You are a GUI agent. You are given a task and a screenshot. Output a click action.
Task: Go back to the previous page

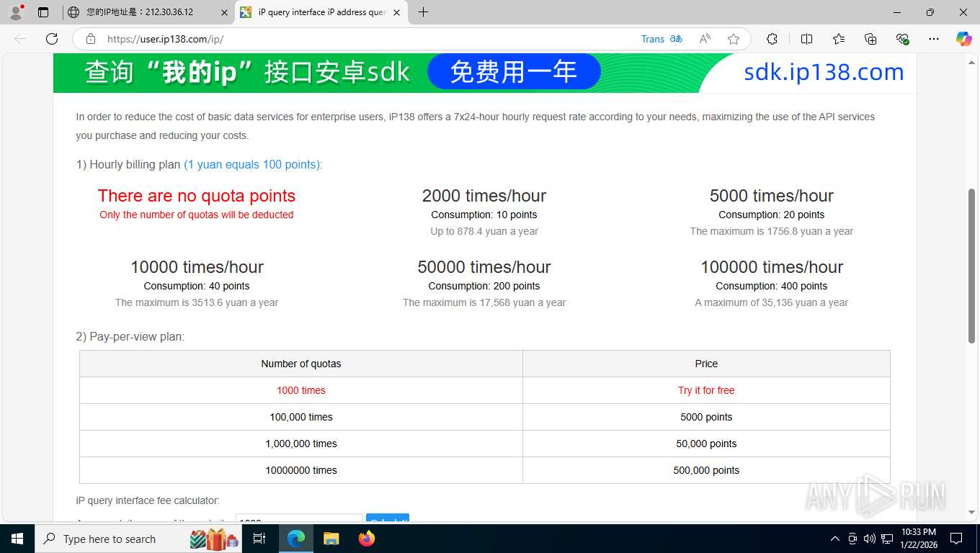[20, 39]
